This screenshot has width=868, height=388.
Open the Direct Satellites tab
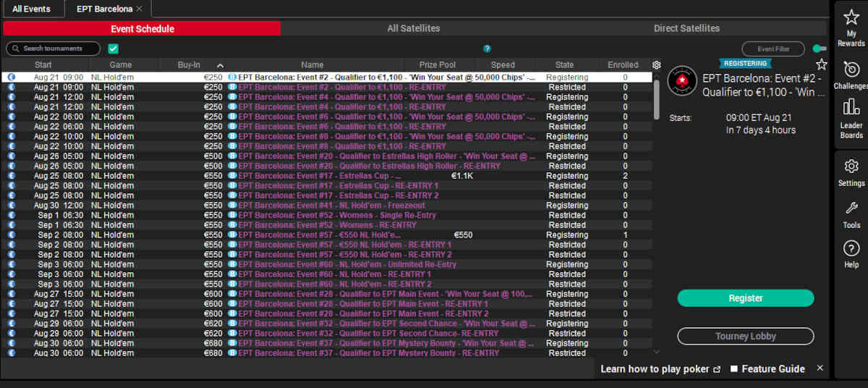point(686,29)
